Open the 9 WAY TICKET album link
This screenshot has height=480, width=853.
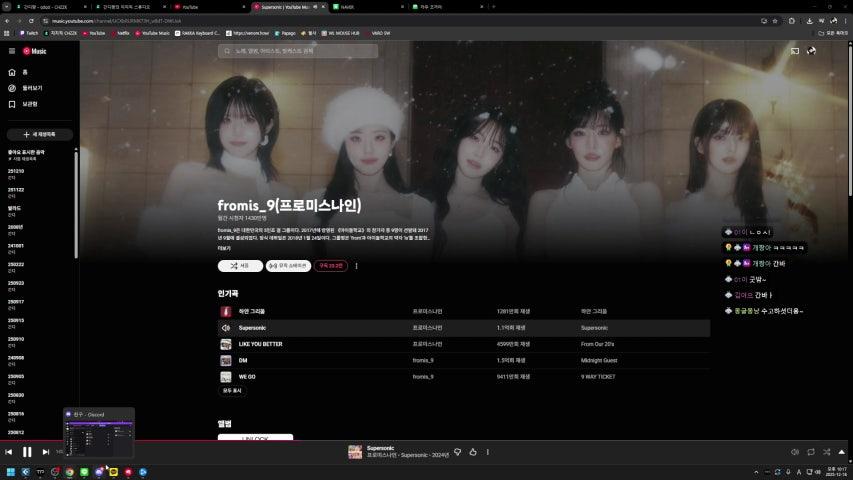598,377
